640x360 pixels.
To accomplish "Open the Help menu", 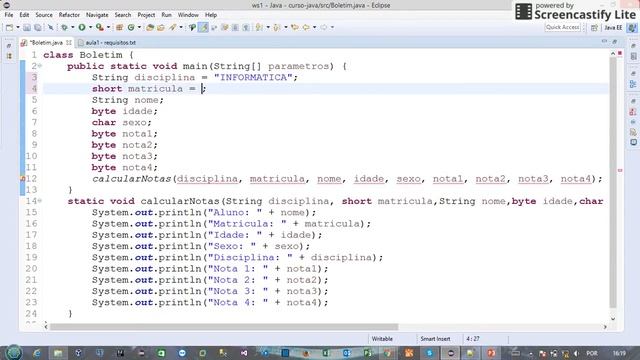I will (211, 15).
